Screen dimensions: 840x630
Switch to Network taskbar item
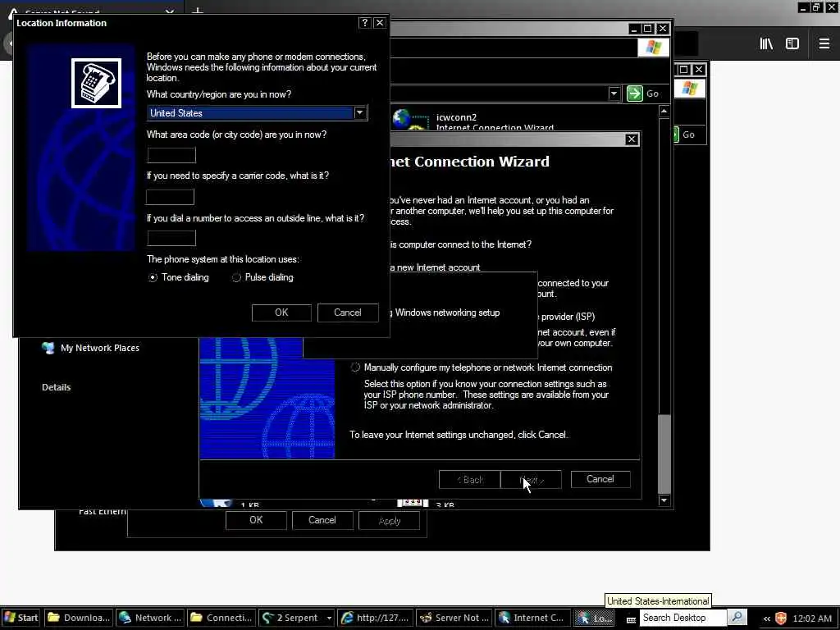(151, 618)
